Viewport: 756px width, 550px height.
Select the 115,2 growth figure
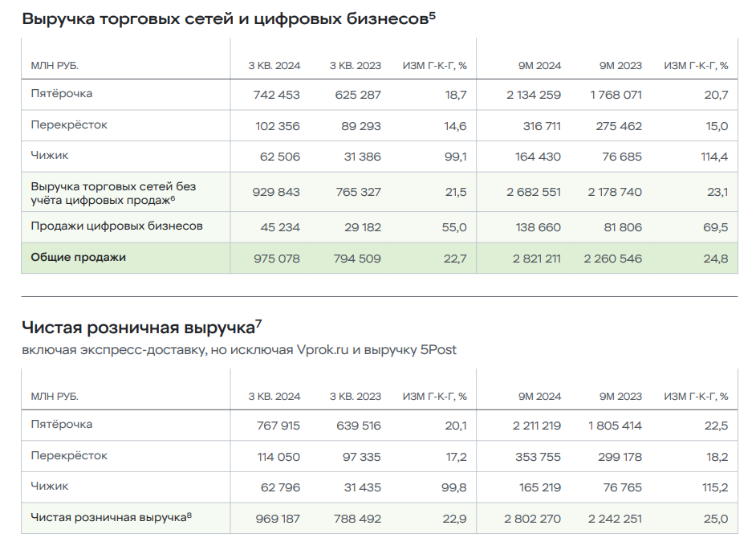coord(715,487)
